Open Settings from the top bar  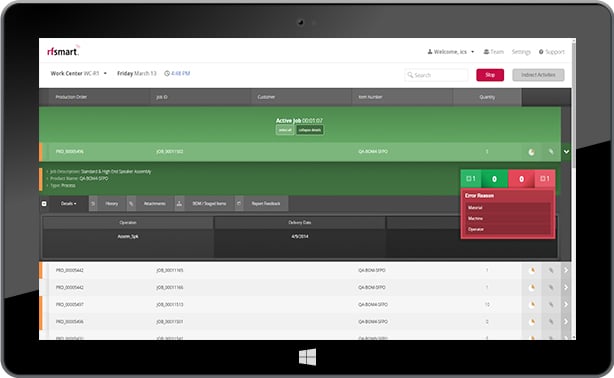click(x=521, y=52)
